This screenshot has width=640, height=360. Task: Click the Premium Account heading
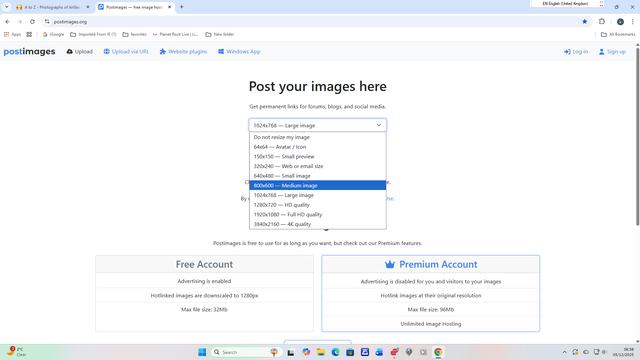click(x=438, y=264)
